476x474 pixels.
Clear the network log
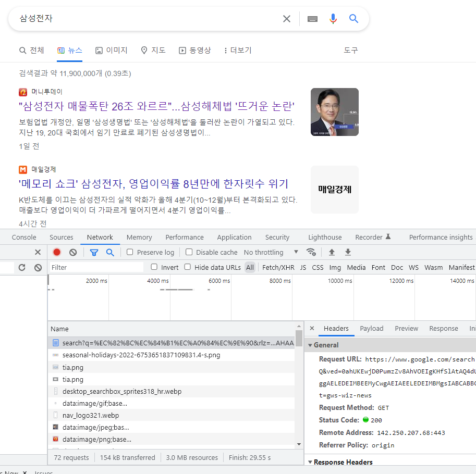(73, 252)
